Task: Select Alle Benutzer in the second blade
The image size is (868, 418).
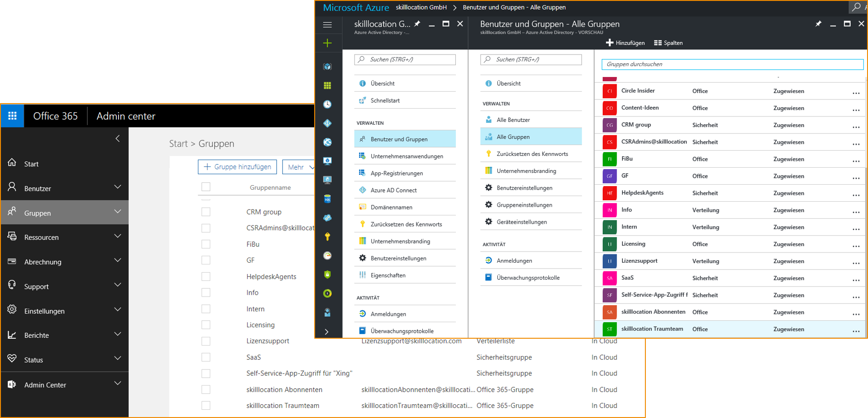Action: [531, 120]
